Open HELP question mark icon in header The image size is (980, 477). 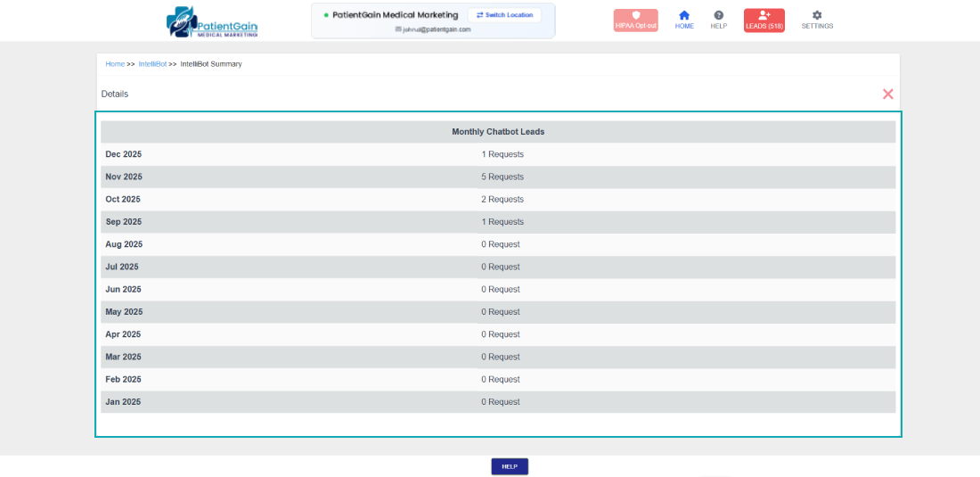coord(719,20)
